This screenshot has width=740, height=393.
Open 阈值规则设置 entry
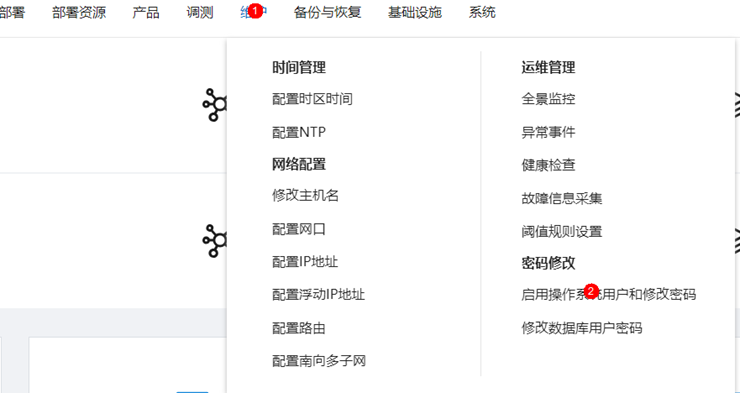(562, 232)
